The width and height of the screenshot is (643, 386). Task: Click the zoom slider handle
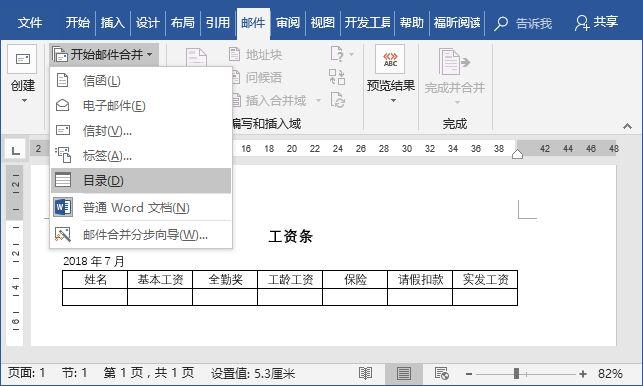[x=516, y=373]
